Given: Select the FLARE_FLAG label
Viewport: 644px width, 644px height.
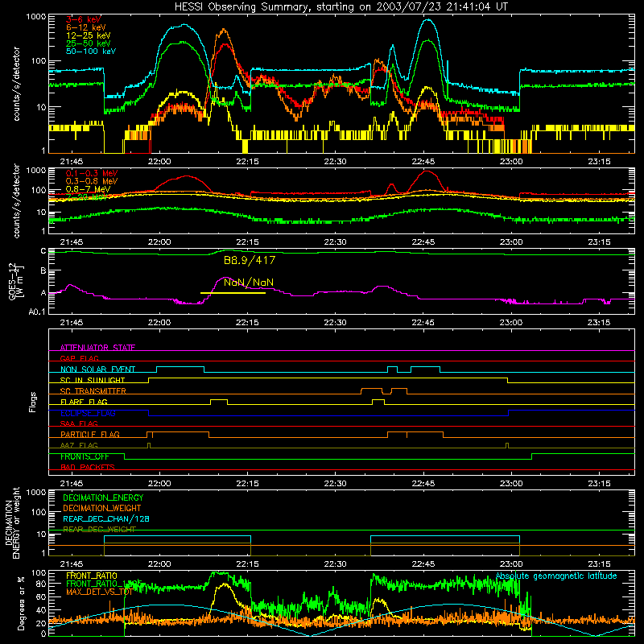Looking at the screenshot, I should click(x=84, y=402).
